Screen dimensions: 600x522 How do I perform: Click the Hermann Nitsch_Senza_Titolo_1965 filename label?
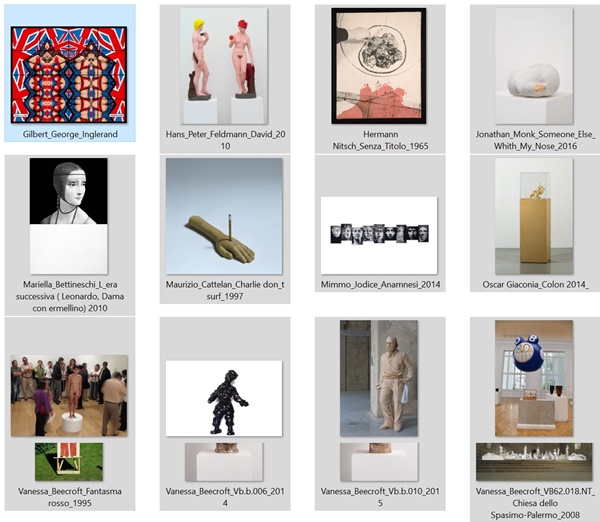tap(380, 140)
